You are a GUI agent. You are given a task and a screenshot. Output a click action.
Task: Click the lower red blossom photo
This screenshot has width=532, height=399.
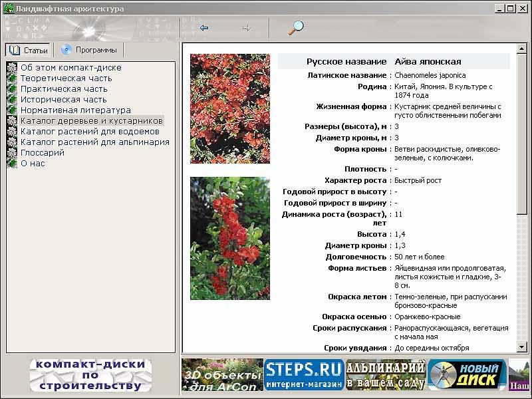click(229, 238)
